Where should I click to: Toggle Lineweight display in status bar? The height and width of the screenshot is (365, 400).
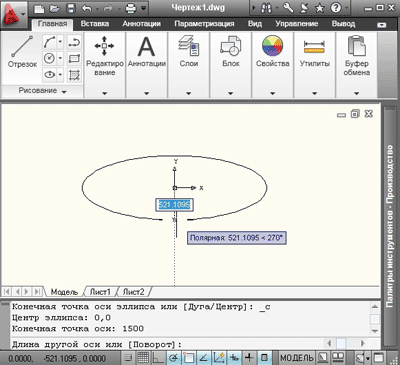pos(249,358)
